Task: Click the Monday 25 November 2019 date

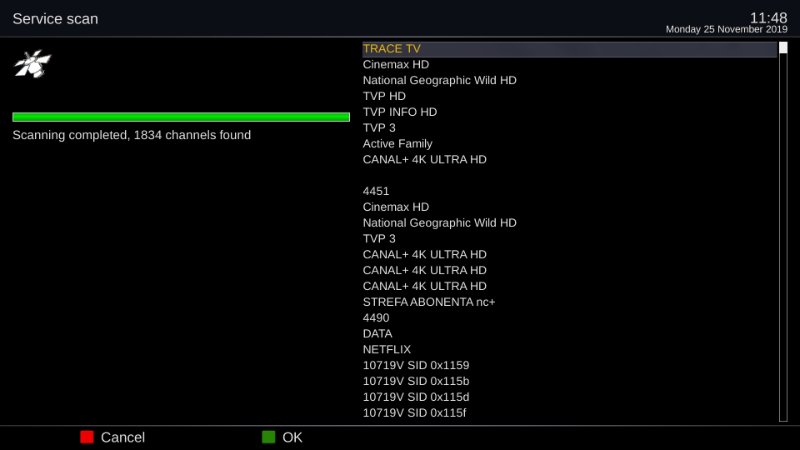Action: pyautogui.click(x=726, y=30)
